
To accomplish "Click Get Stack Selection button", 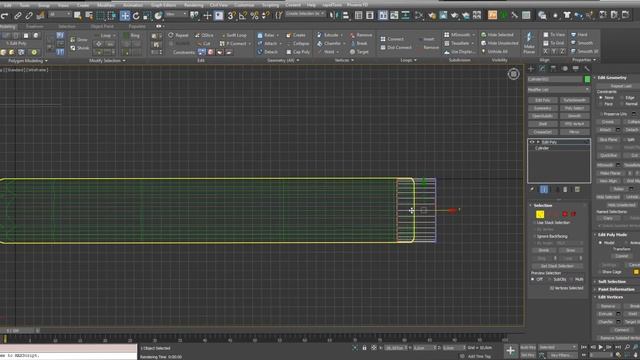I will (x=557, y=266).
